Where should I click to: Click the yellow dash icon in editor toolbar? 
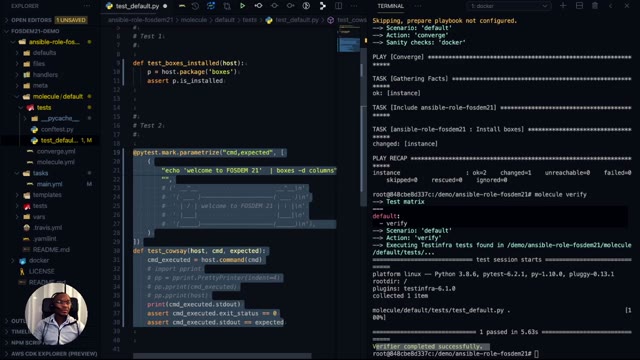(x=182, y=6)
